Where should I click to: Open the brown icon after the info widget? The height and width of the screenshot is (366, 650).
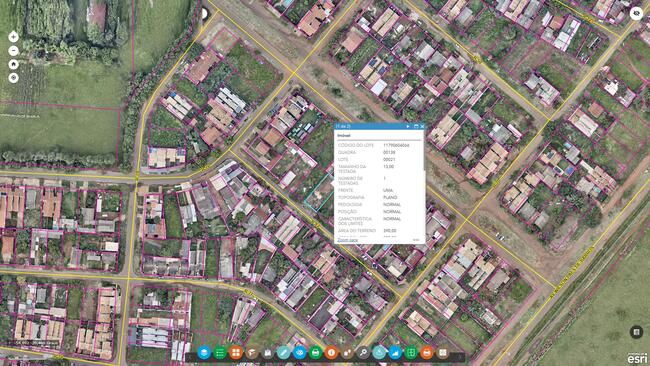click(347, 353)
